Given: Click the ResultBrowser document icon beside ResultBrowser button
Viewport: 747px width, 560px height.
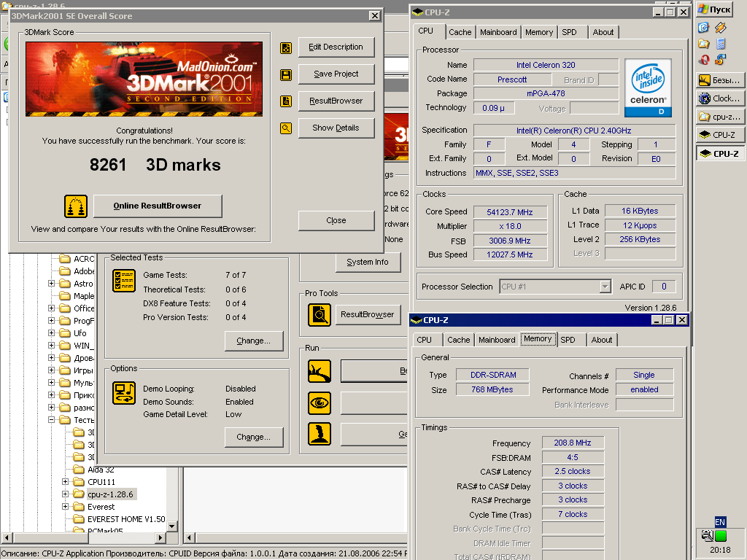Looking at the screenshot, I should [x=286, y=101].
